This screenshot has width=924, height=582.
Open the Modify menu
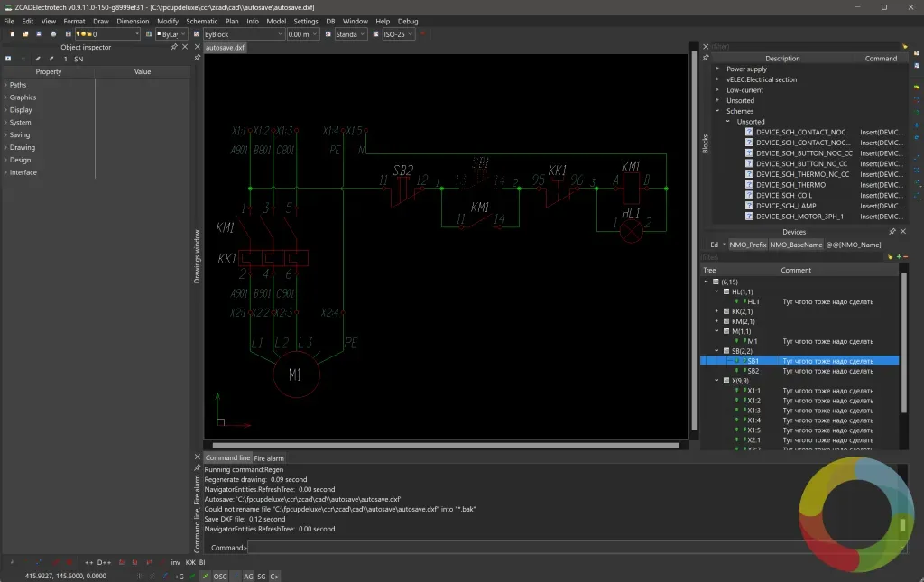(x=167, y=22)
